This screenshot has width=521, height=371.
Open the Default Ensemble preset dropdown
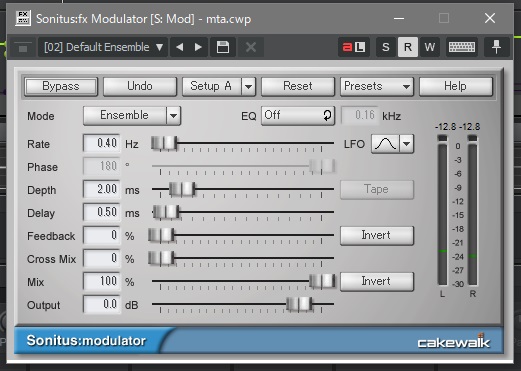(103, 47)
